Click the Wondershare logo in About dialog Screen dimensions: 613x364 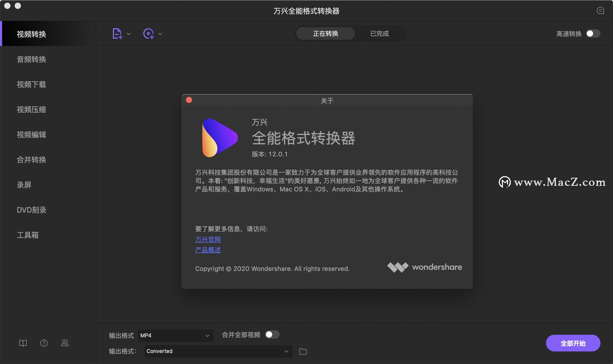click(x=424, y=267)
